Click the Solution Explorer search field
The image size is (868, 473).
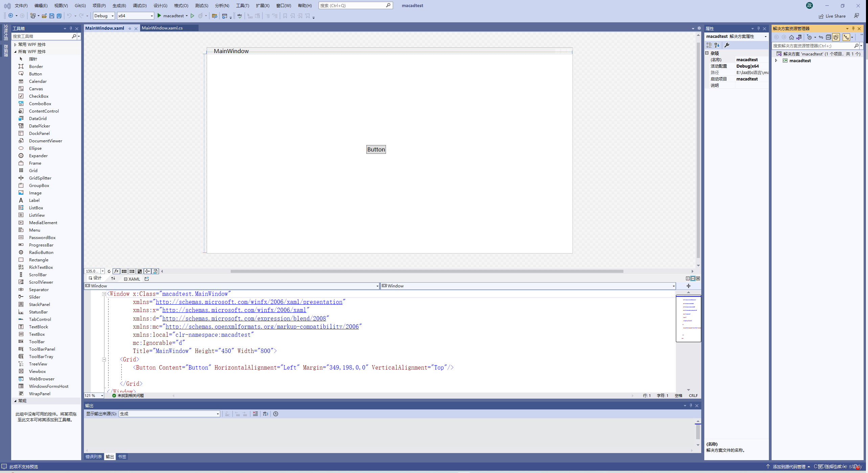coord(813,46)
